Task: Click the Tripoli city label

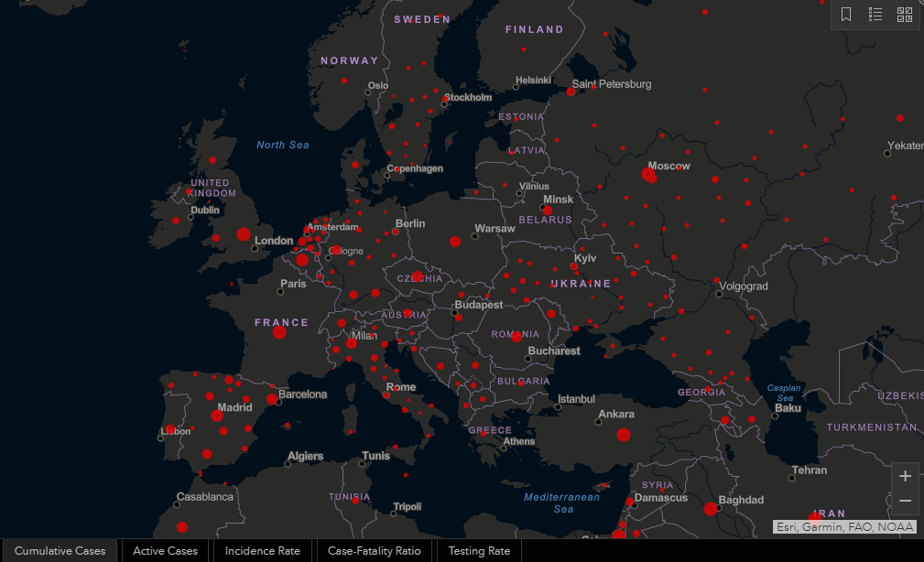Action: point(408,507)
